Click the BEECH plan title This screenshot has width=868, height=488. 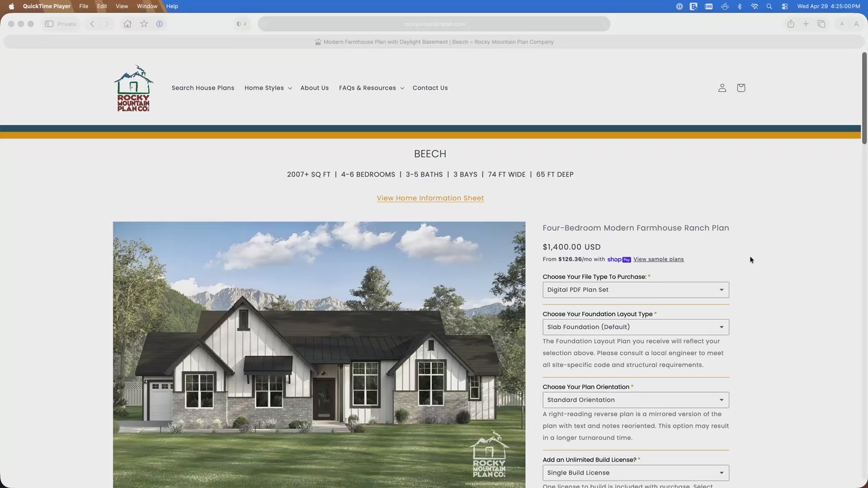430,154
